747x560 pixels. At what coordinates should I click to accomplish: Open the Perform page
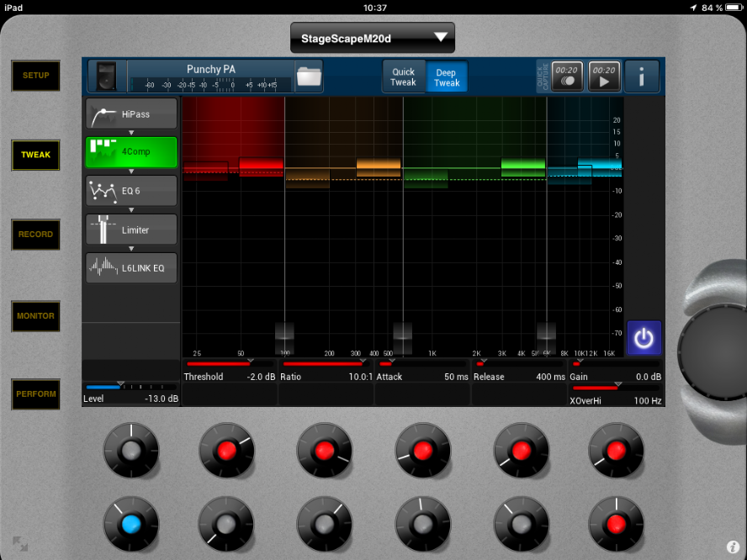35,394
